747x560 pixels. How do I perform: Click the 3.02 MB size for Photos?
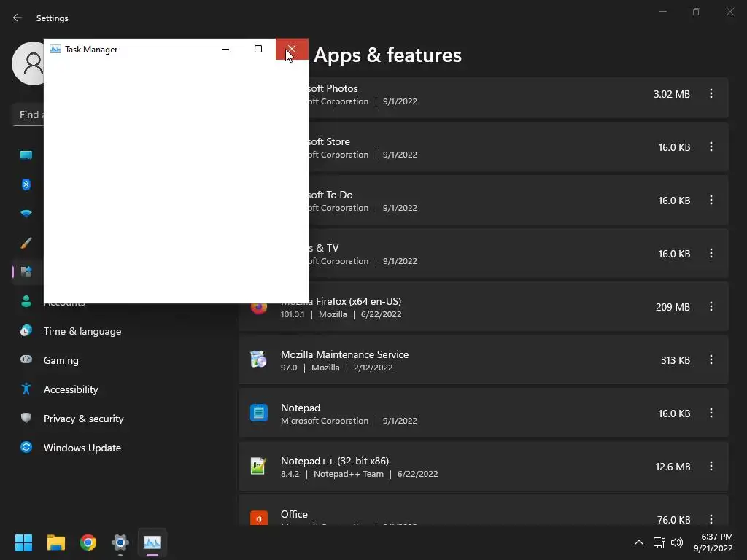672,94
